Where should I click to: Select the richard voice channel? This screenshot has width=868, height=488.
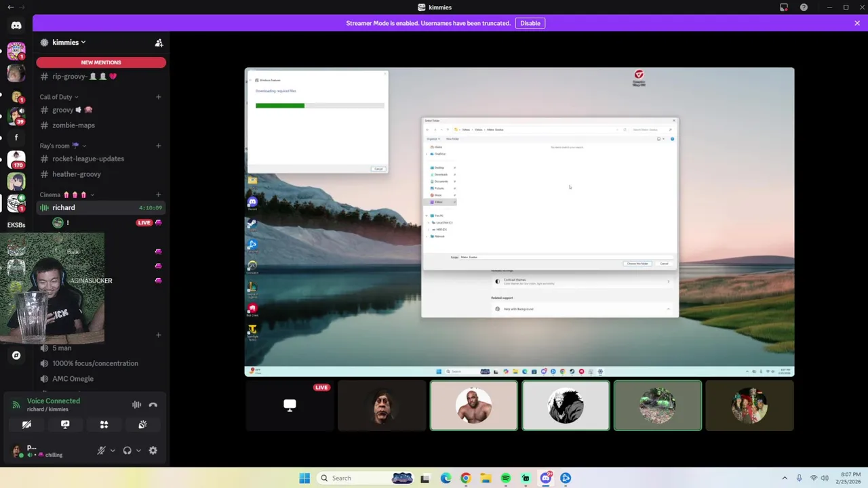tap(101, 207)
